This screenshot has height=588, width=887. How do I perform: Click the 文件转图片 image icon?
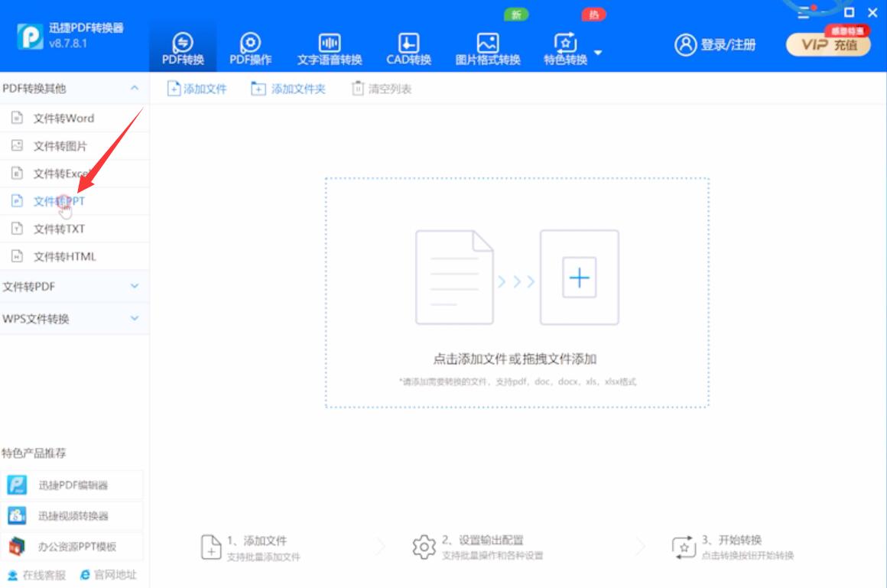[17, 145]
